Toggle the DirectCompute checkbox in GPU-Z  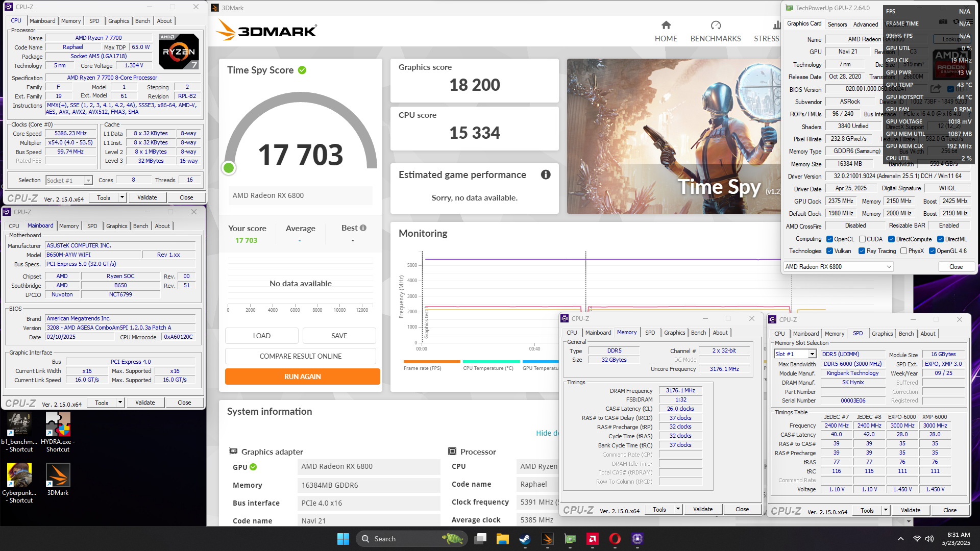(x=891, y=239)
